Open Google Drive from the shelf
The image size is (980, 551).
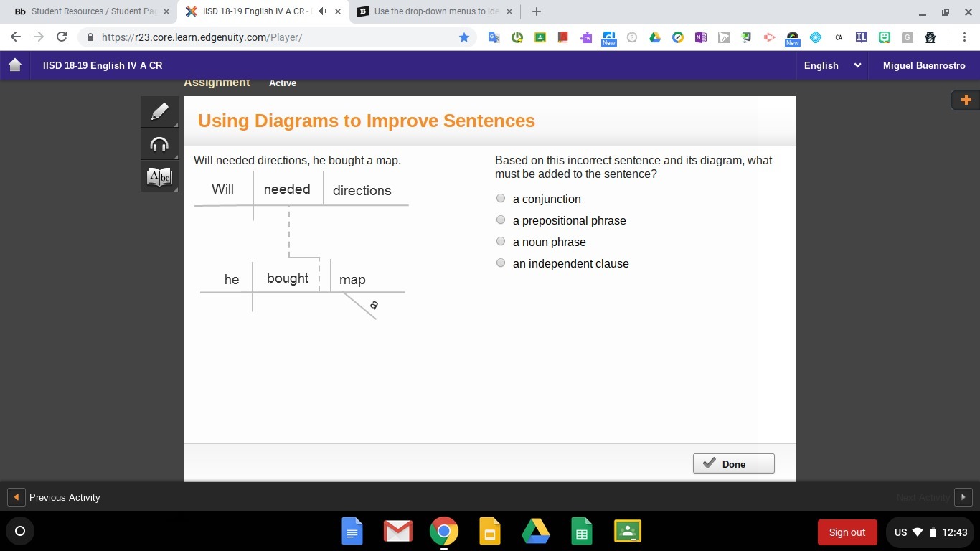tap(536, 532)
